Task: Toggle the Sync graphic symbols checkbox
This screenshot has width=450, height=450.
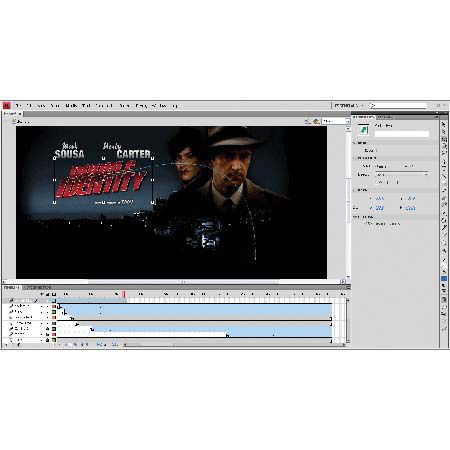Action: point(366,224)
